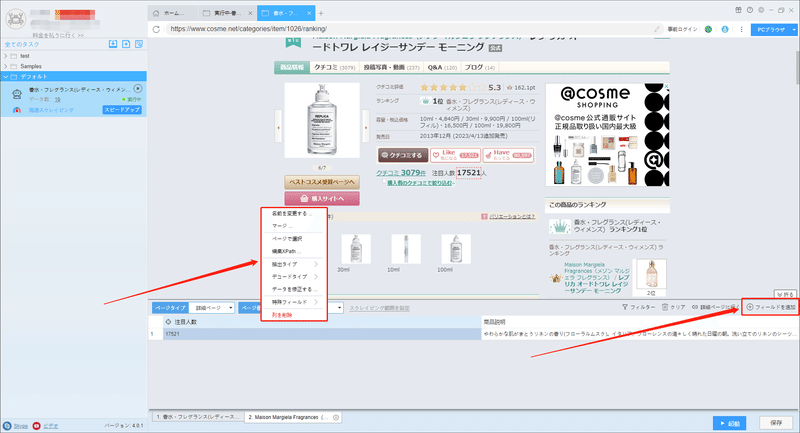Choose 編集XPath in context menu
Image resolution: width=800 pixels, height=433 pixels.
tap(294, 251)
